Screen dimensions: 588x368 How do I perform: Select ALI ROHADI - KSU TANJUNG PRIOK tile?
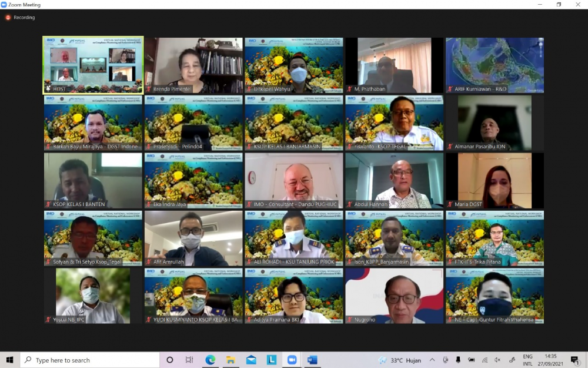pos(294,238)
